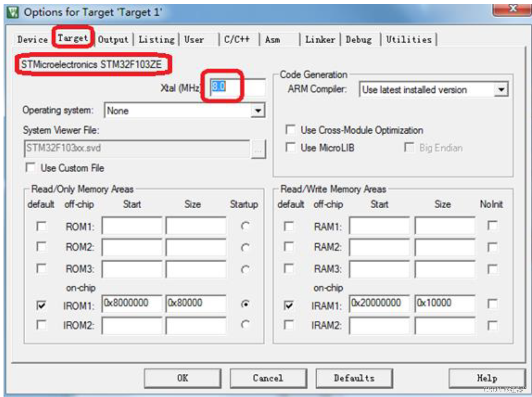The image size is (532, 397).
Task: Uncheck the IRAM1 default checkbox
Action: coord(289,305)
